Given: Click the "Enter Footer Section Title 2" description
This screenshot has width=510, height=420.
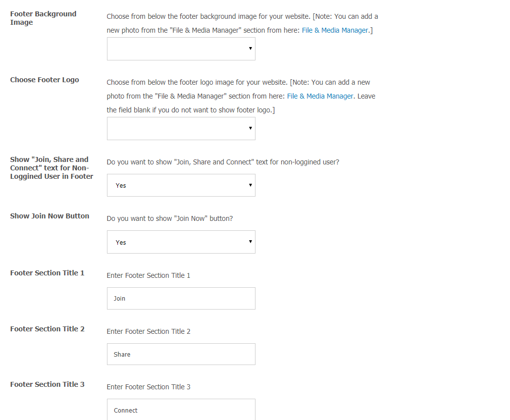Looking at the screenshot, I should 149,331.
